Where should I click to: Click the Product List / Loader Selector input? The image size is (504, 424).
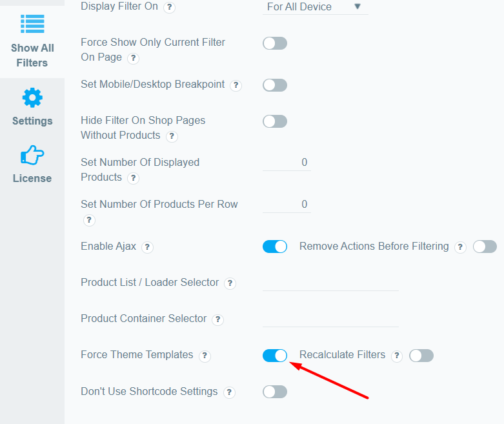(x=330, y=283)
